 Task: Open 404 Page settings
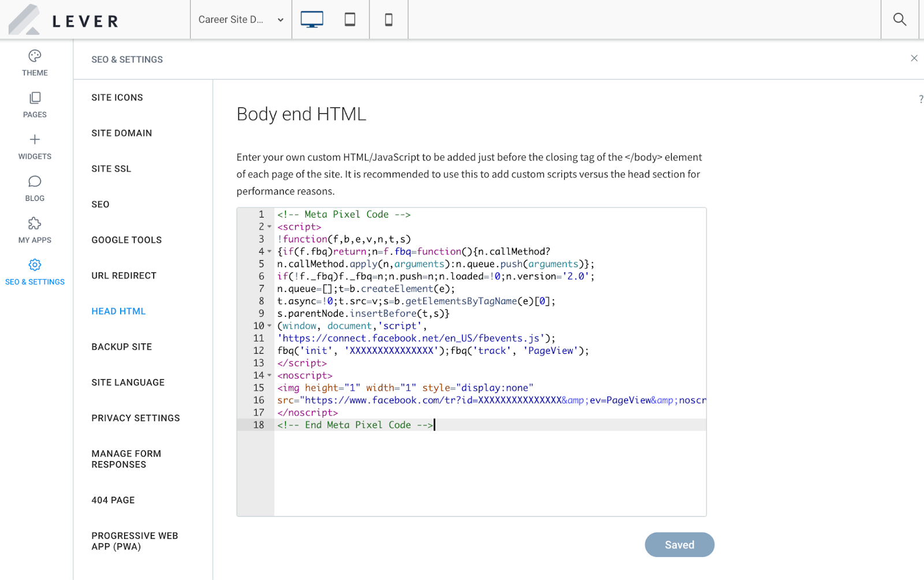coord(113,500)
